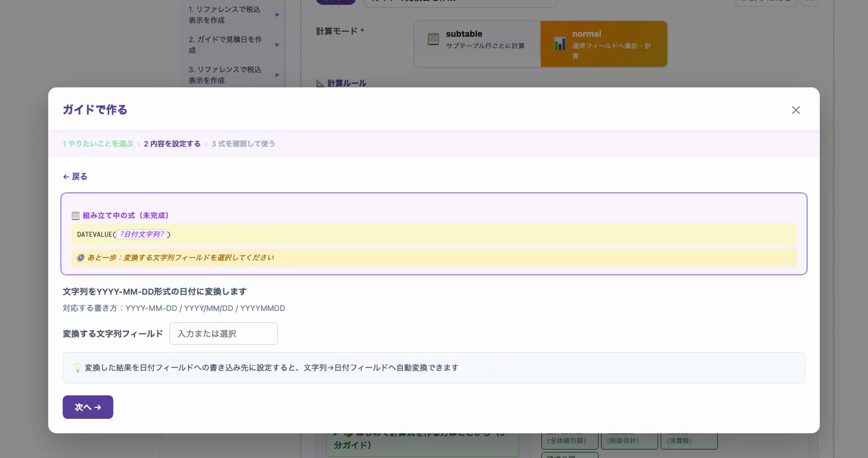The width and height of the screenshot is (868, 458).
Task: Click the light bulb tip icon
Action: [78, 368]
